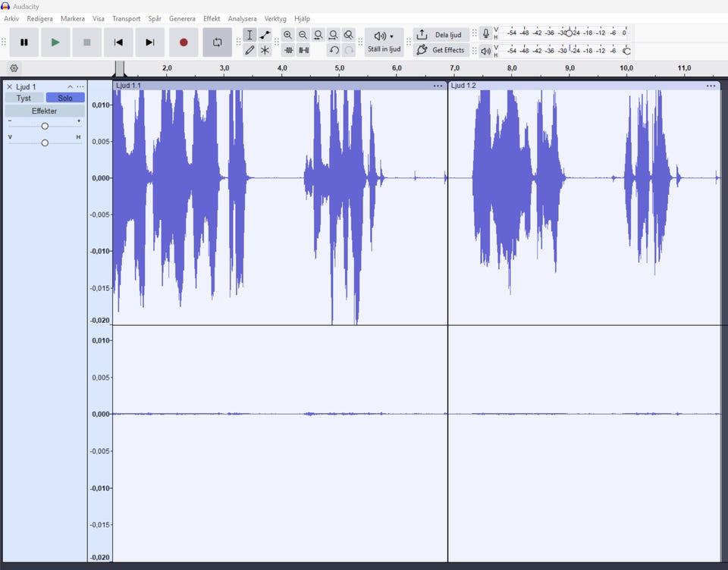The height and width of the screenshot is (570, 728).
Task: Trim audio outside selection icon
Action: (288, 50)
